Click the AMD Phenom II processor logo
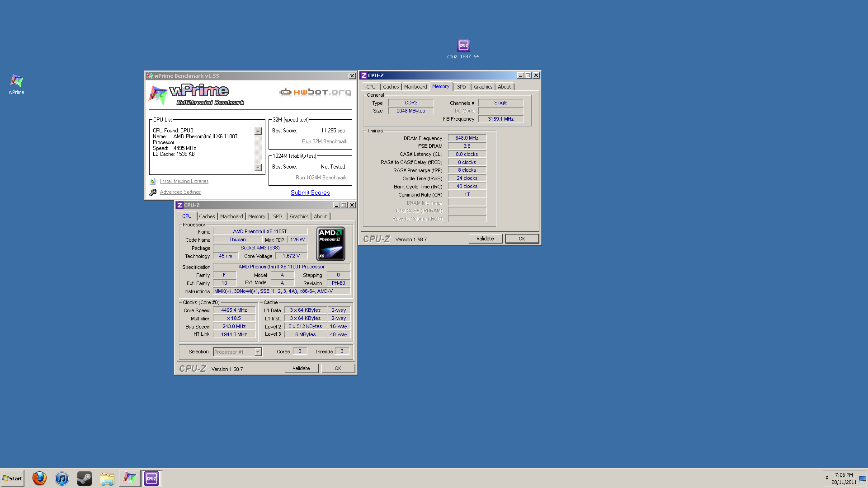 pyautogui.click(x=331, y=244)
